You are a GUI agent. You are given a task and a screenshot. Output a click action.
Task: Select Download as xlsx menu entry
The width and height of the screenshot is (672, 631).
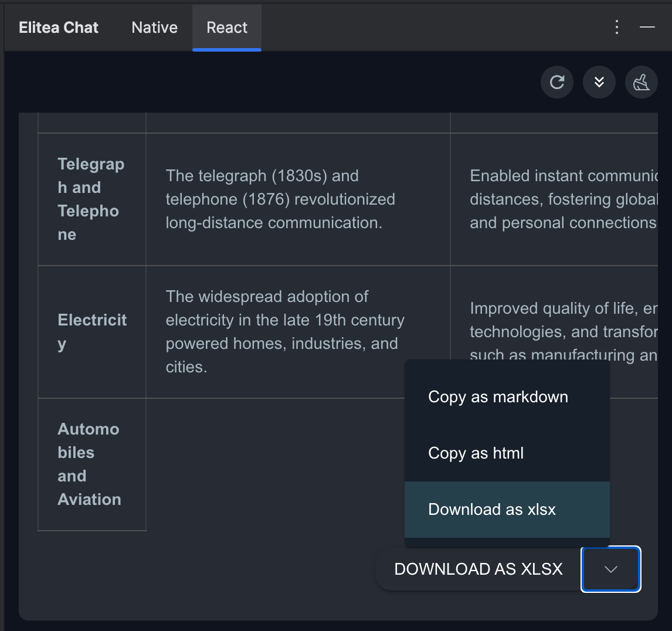[507, 509]
